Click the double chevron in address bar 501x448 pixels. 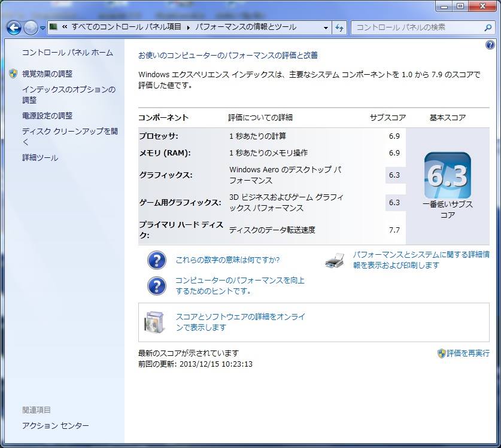click(x=65, y=27)
